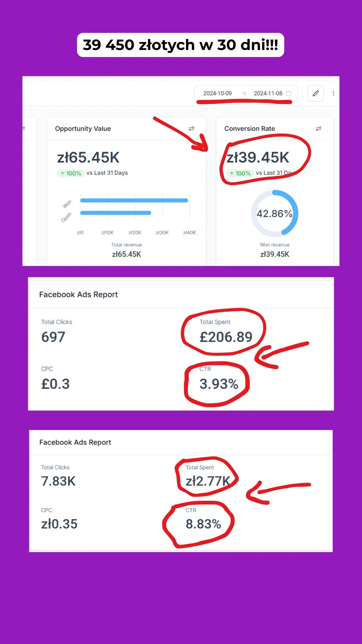Open Conversion Rate widget filter settings icon
The image size is (362, 644).
coord(318,128)
